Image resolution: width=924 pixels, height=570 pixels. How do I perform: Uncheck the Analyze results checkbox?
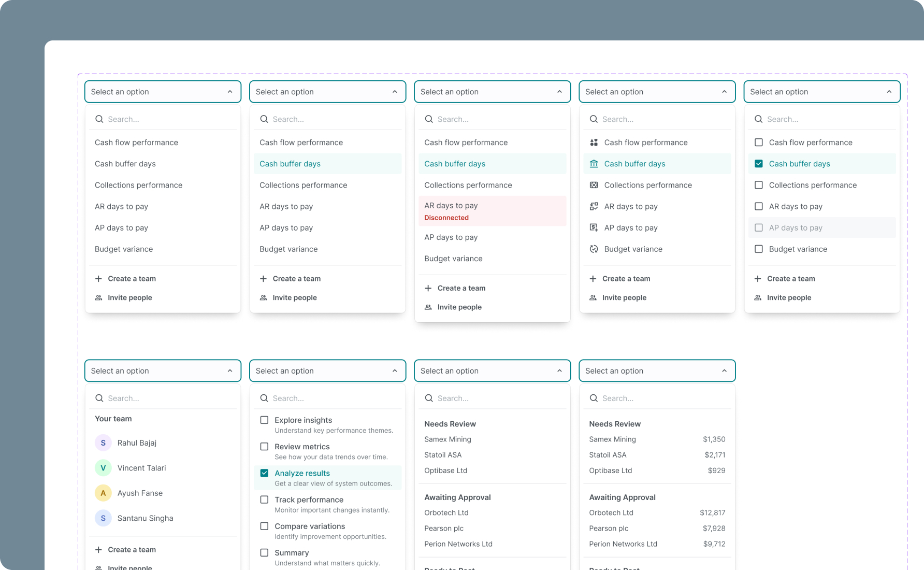tap(264, 473)
